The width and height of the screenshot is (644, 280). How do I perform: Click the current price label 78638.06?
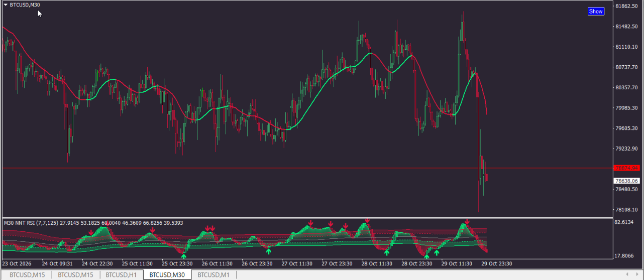626,181
